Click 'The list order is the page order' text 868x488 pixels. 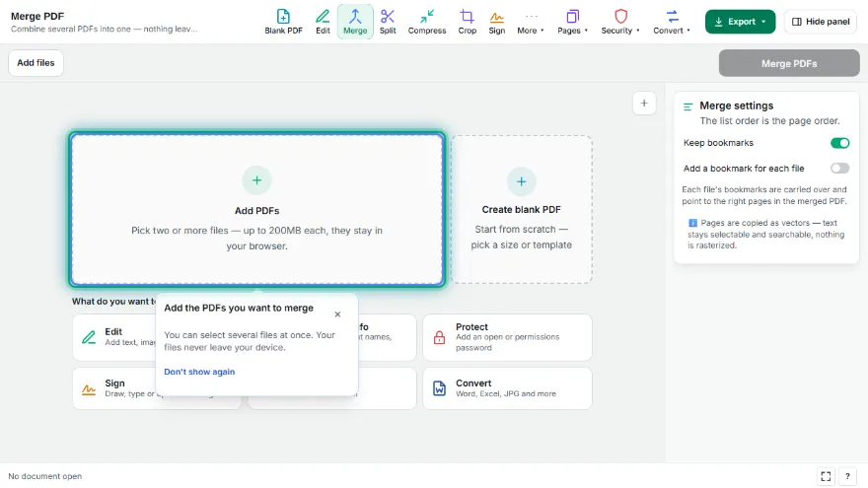(x=769, y=121)
